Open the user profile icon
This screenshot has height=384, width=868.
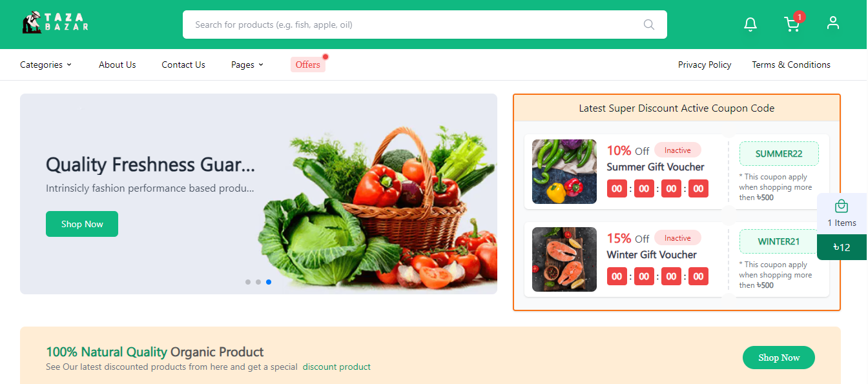coord(833,23)
